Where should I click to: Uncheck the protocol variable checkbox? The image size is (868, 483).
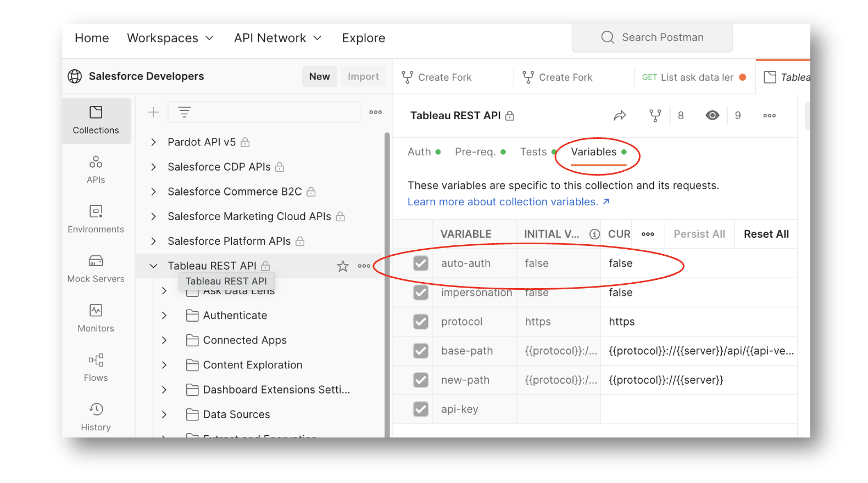[x=421, y=322]
